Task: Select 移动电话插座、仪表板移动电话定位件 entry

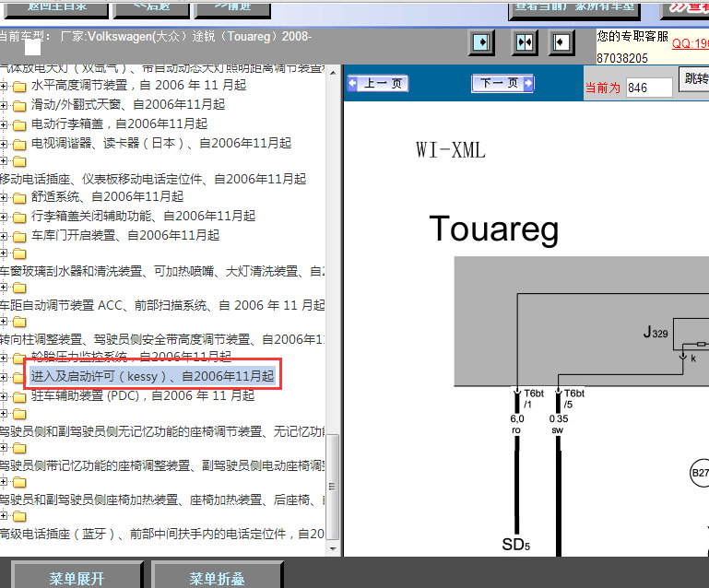Action: [153, 179]
